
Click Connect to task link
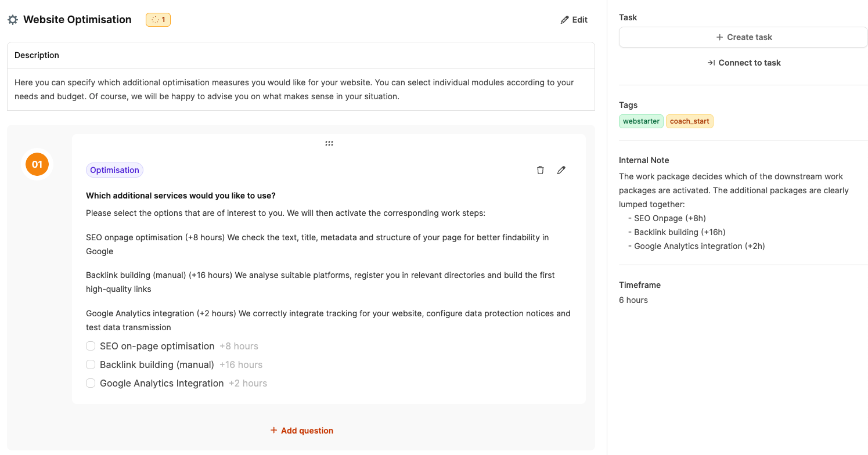(743, 63)
